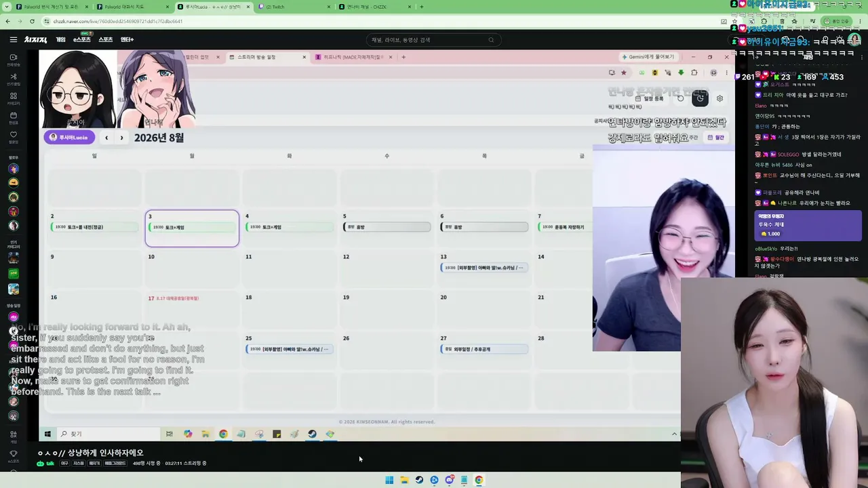This screenshot has width=868, height=488.
Task: Open a new outer browser tab
Action: pyautogui.click(x=422, y=7)
